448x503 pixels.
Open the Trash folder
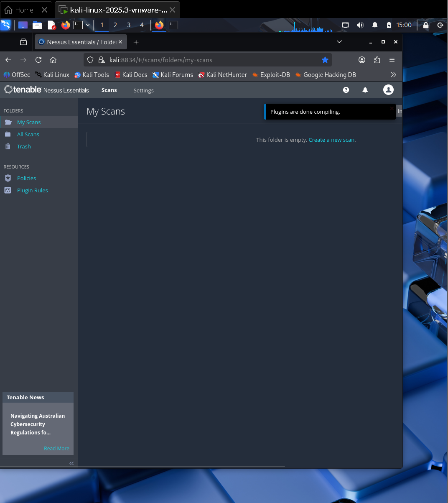24,146
